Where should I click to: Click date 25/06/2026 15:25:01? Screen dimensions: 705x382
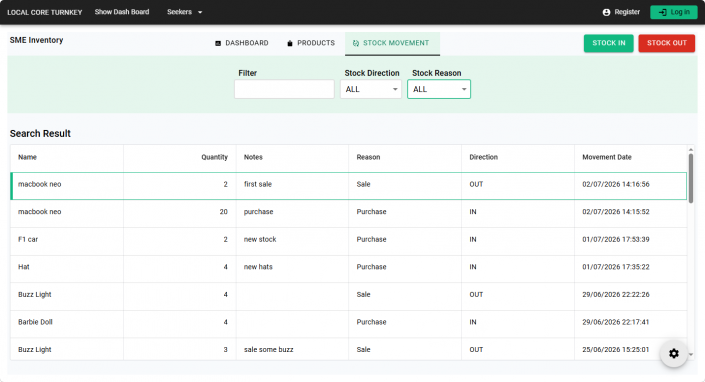tap(616, 350)
